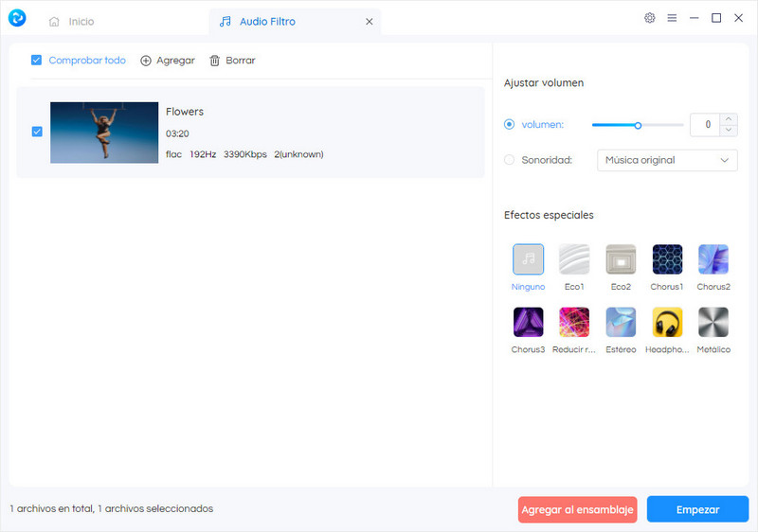
Task: Select the Metálico effect
Action: [x=713, y=323]
